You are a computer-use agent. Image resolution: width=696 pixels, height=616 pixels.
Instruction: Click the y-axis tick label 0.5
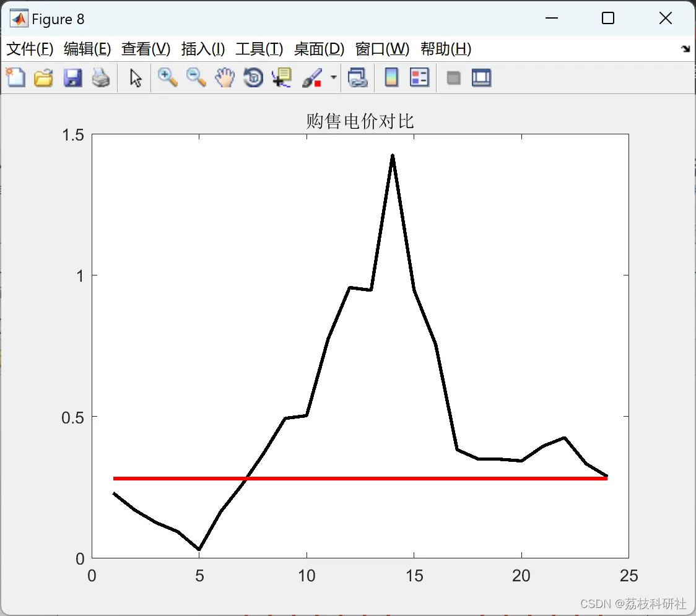[72, 418]
